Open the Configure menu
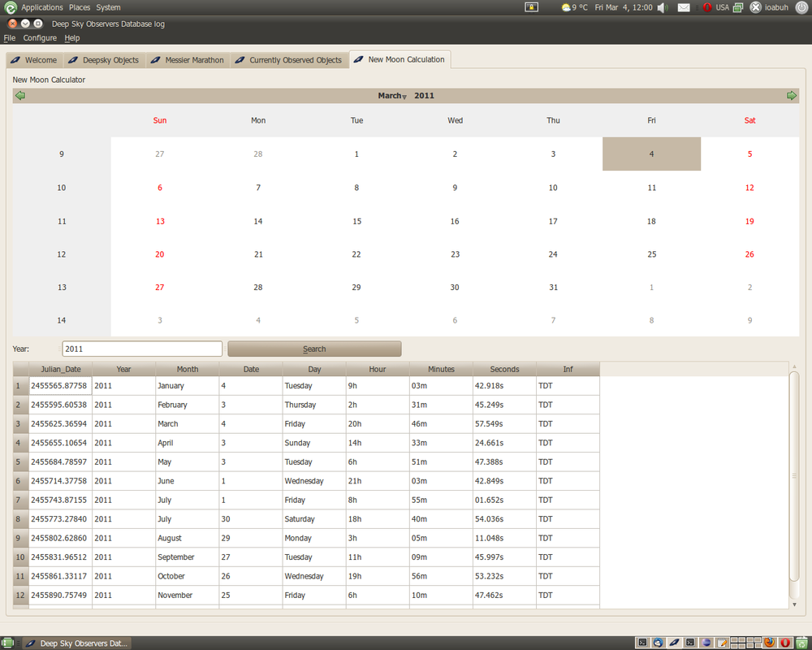This screenshot has height=650, width=812. 40,38
